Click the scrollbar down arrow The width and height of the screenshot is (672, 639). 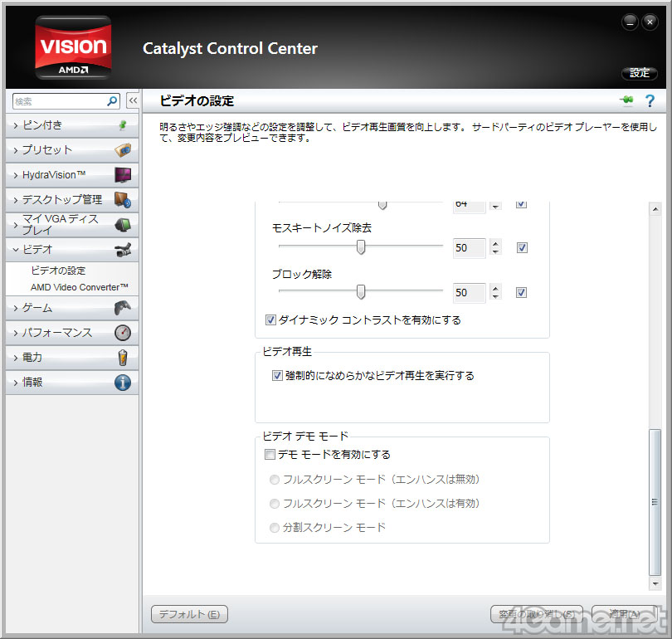(x=655, y=583)
